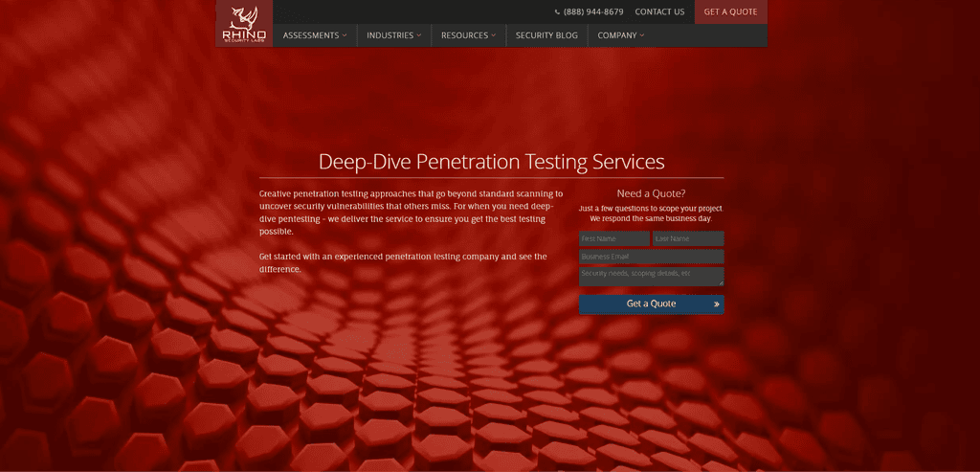The width and height of the screenshot is (980, 472).
Task: Focus the Last Name field
Action: (x=688, y=238)
